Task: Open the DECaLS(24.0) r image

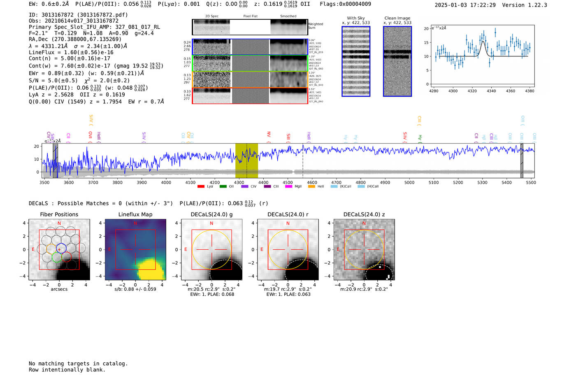Action: pos(288,250)
